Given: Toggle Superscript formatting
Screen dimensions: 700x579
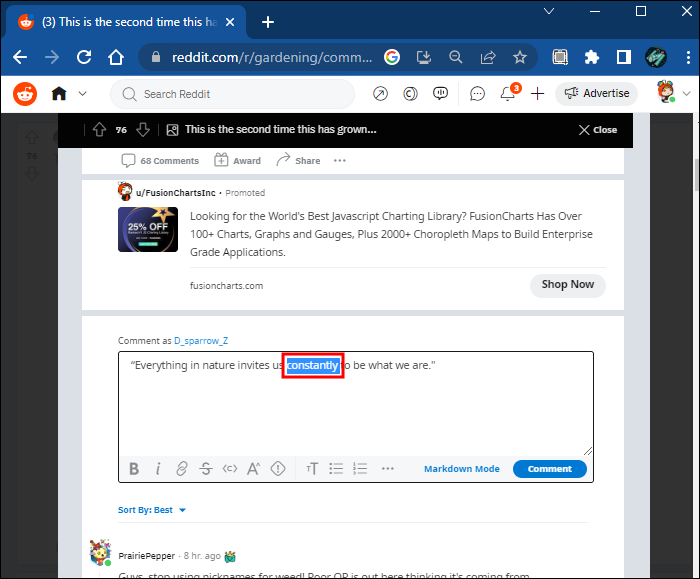Looking at the screenshot, I should point(254,469).
